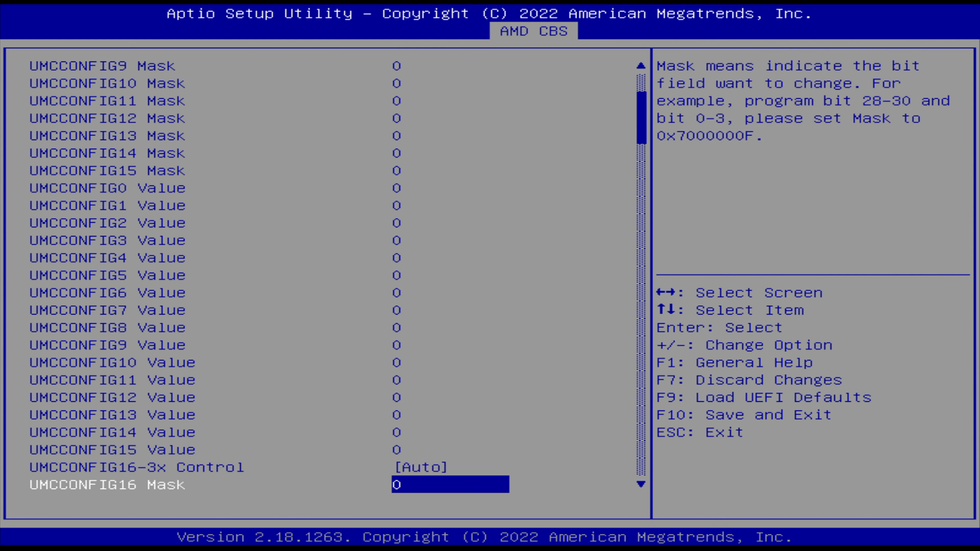Select UMCCONFIG11 Value setting
Screen dimensions: 980x551
pos(112,380)
